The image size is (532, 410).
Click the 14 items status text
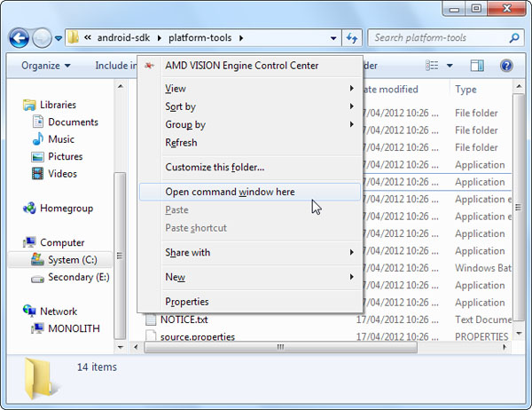(97, 367)
